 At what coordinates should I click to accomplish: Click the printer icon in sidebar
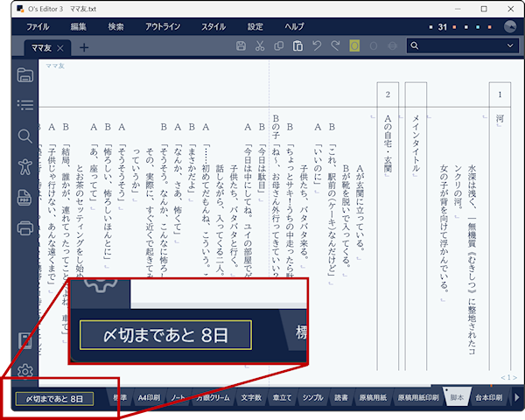[x=25, y=228]
